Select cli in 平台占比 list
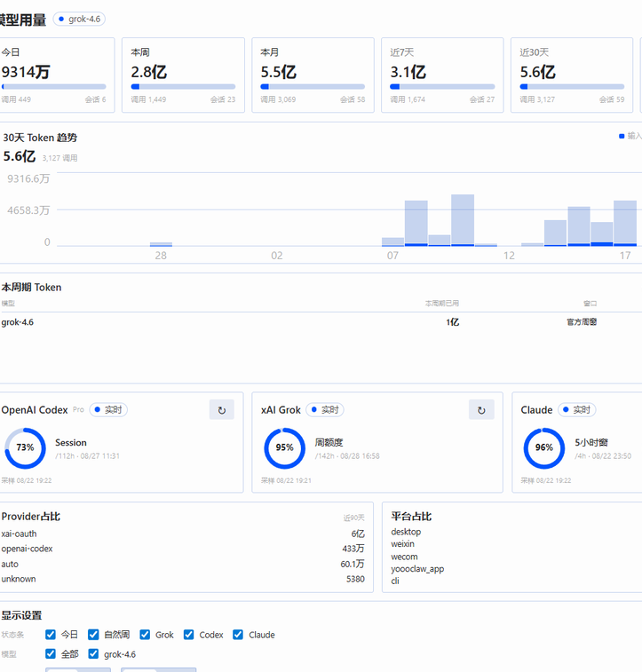 coord(395,581)
